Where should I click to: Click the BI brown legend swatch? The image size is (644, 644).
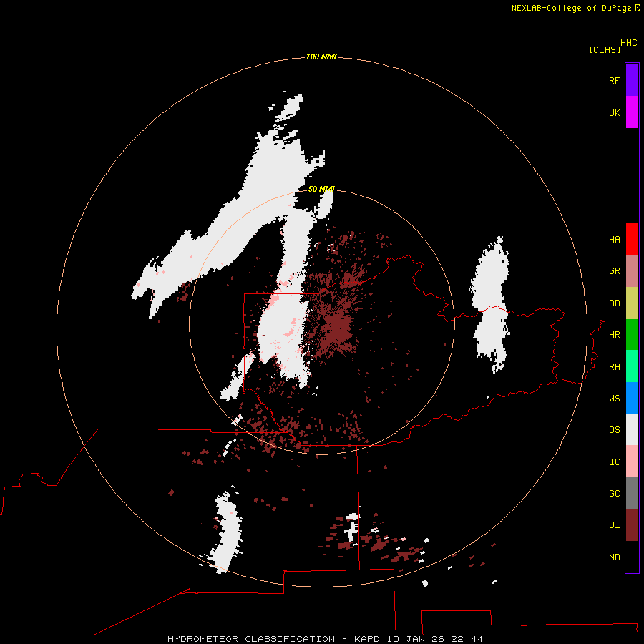coord(632,525)
